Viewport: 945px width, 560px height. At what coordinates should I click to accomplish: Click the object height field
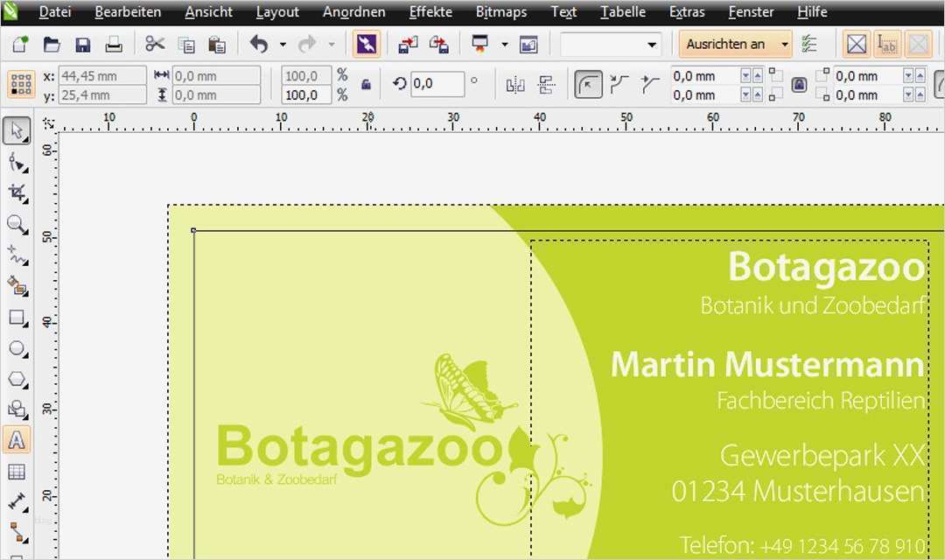pos(216,94)
